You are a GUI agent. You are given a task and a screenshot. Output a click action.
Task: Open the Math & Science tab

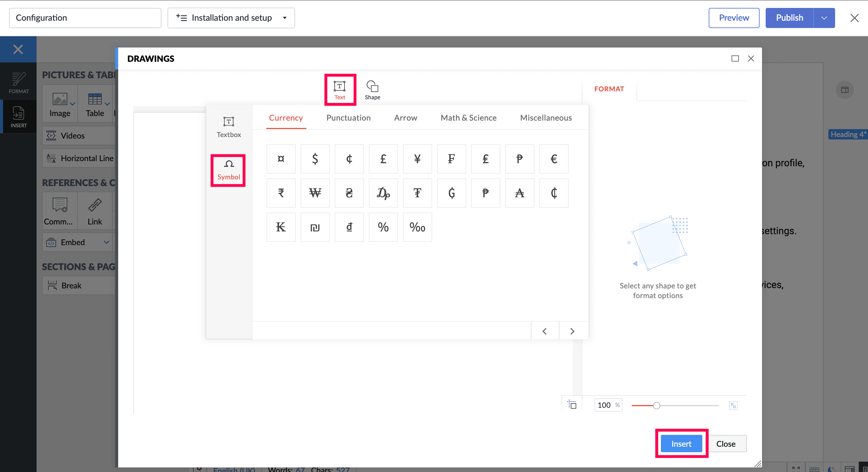click(468, 118)
